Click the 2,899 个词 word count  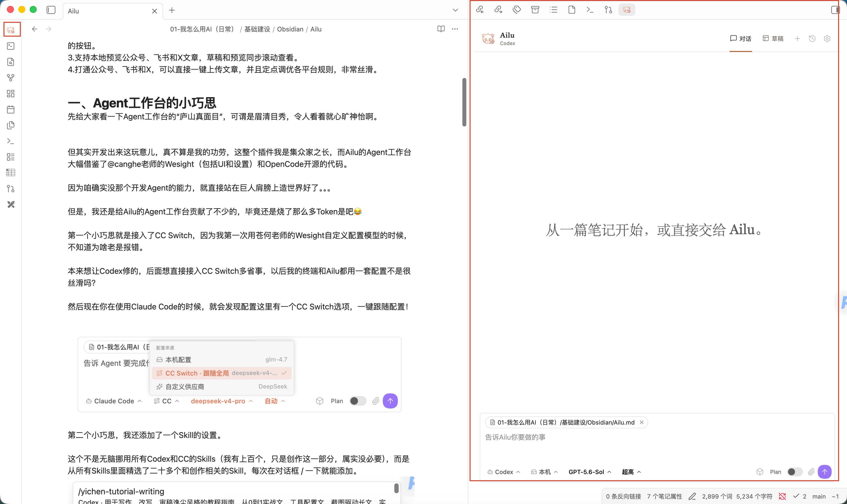pos(717,496)
